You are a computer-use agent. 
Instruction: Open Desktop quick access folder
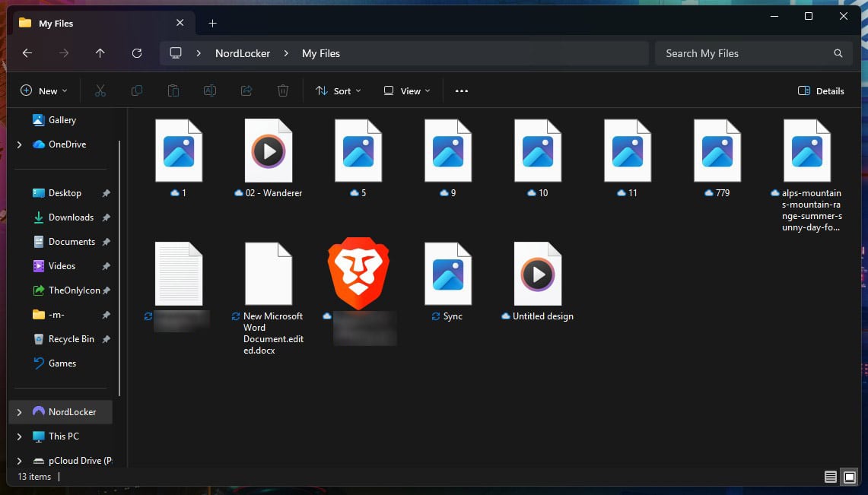click(64, 193)
